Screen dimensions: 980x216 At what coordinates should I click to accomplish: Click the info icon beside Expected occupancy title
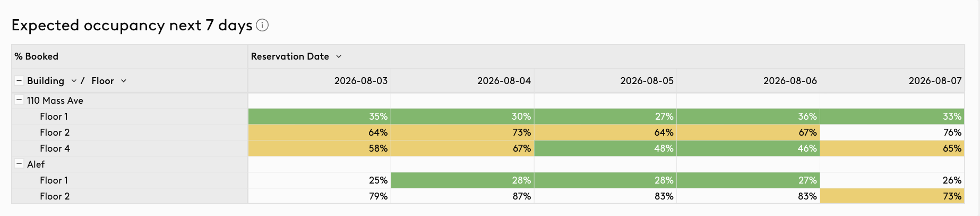pos(262,25)
